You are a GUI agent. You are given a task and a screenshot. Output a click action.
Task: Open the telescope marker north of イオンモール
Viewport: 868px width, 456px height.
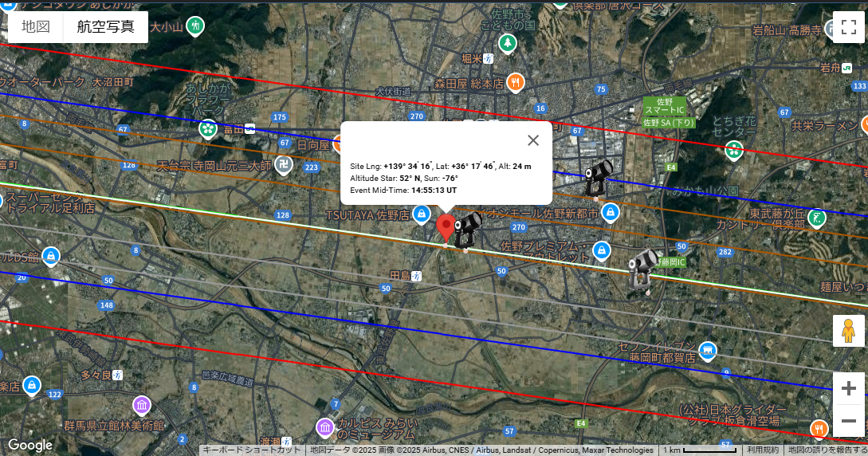coord(598,177)
